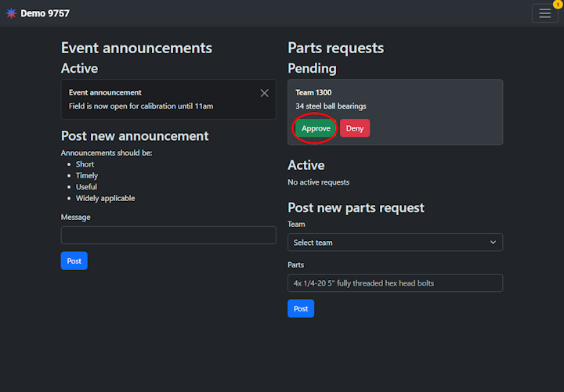Image resolution: width=564 pixels, height=392 pixels.
Task: Click the Demo 9757 brand title
Action: (x=47, y=13)
